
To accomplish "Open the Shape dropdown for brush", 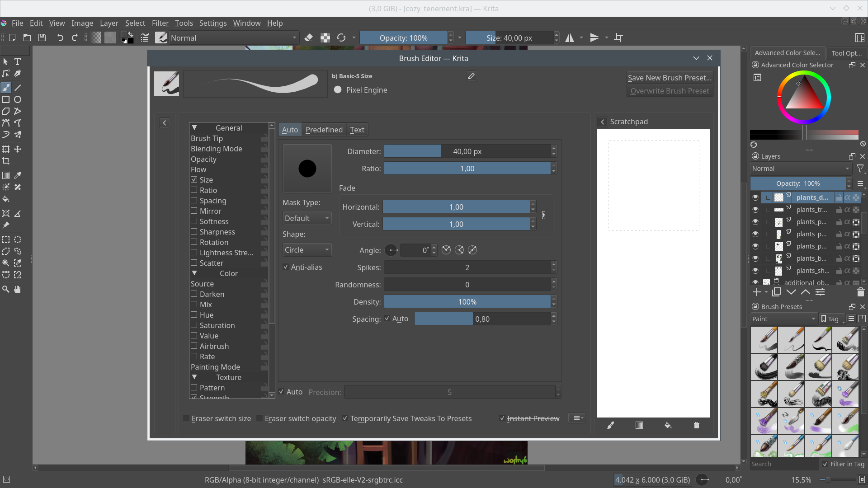I will (306, 249).
